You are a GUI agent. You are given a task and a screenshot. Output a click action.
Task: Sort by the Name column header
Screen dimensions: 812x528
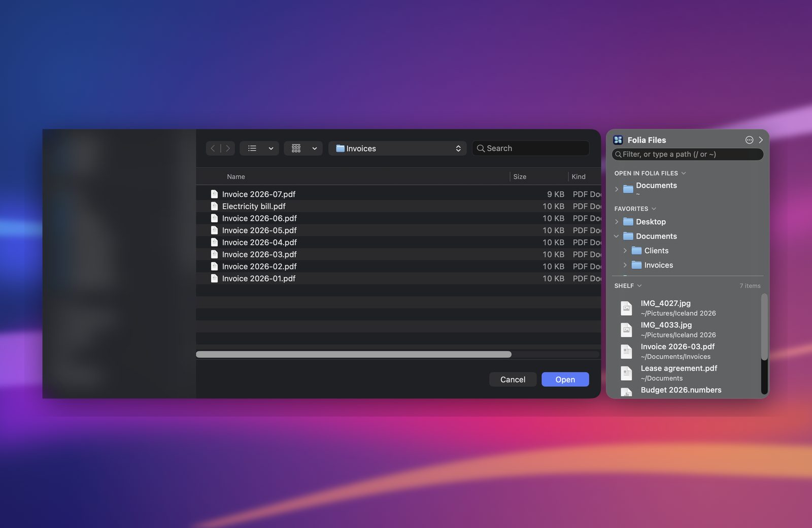236,177
